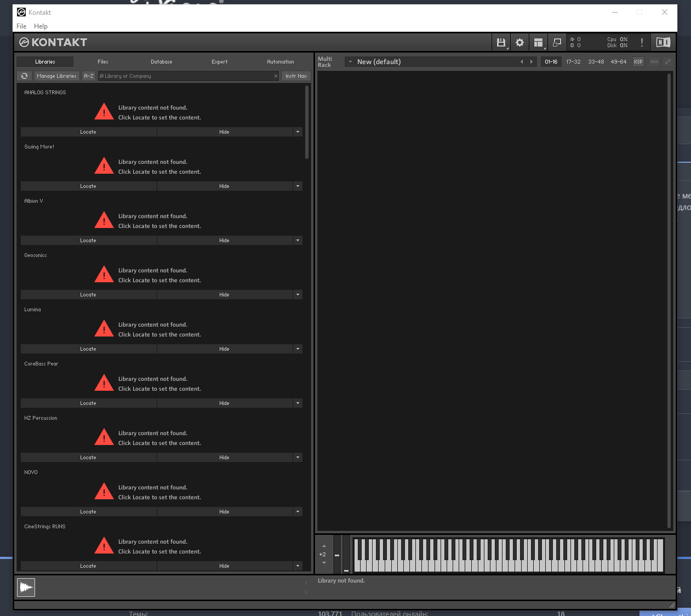This screenshot has height=616, width=691.
Task: Hide the Geosonics library
Action: point(225,295)
